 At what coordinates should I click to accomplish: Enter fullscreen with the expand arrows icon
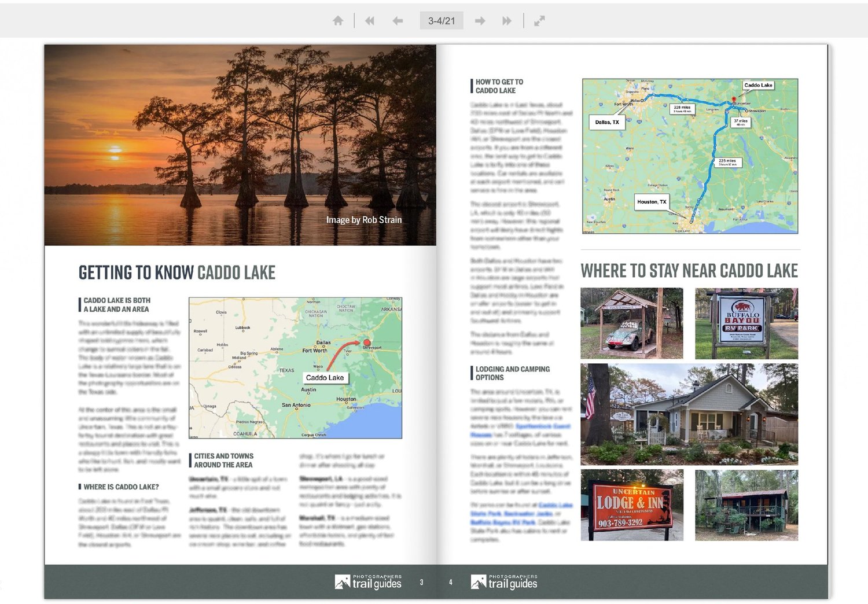coord(539,20)
